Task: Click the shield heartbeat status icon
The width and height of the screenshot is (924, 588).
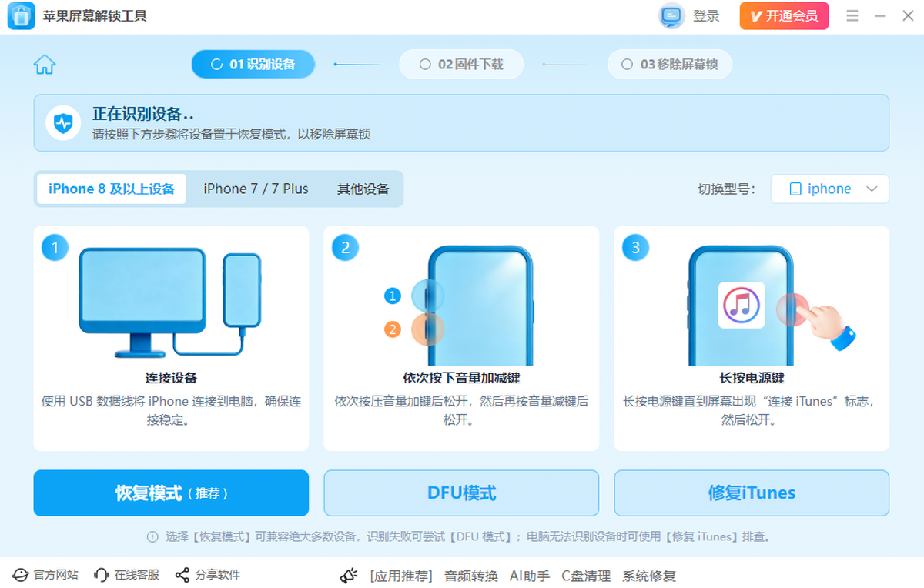Action: pyautogui.click(x=63, y=122)
